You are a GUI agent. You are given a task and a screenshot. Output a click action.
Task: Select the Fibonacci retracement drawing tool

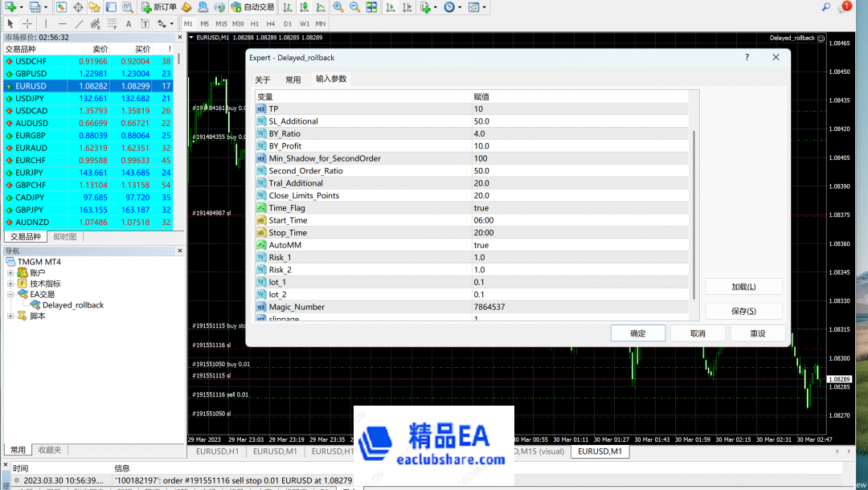[x=112, y=24]
